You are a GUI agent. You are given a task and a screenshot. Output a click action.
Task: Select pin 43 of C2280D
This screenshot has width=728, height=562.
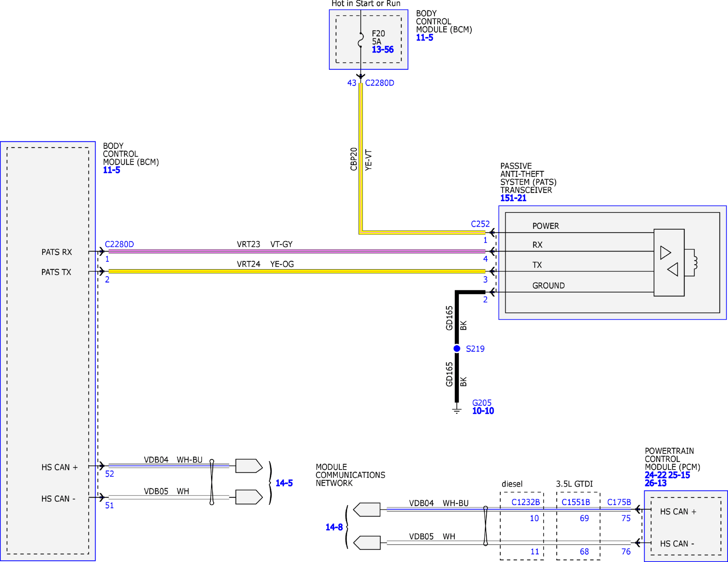[352, 83]
